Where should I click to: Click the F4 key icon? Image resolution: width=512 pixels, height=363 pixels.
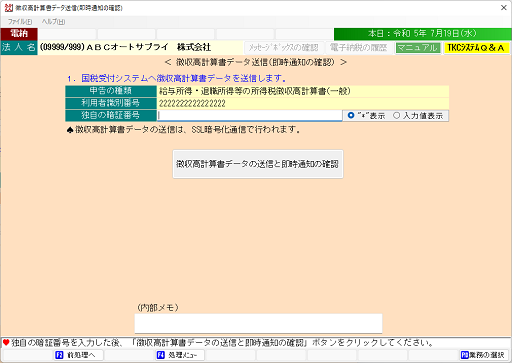(161, 355)
